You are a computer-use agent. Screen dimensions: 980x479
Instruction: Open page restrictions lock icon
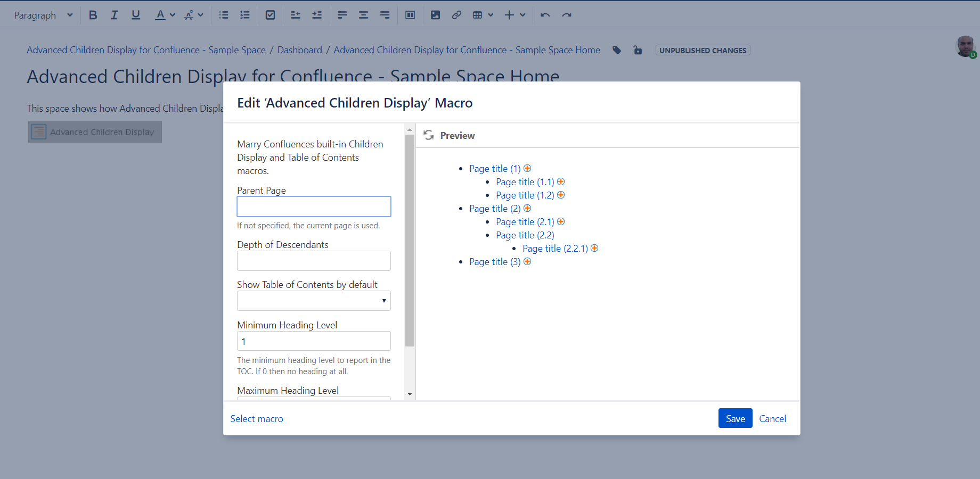(638, 50)
